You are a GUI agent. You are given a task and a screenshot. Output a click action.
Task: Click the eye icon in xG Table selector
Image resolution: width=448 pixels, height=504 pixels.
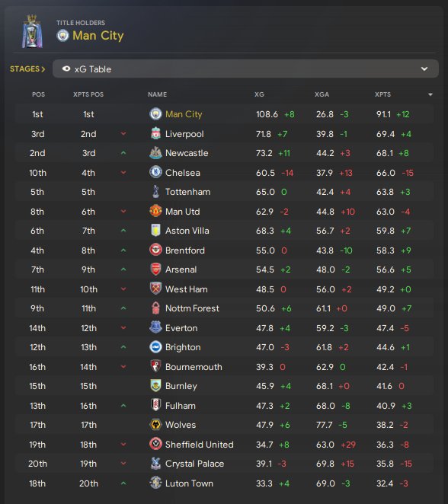[x=66, y=69]
